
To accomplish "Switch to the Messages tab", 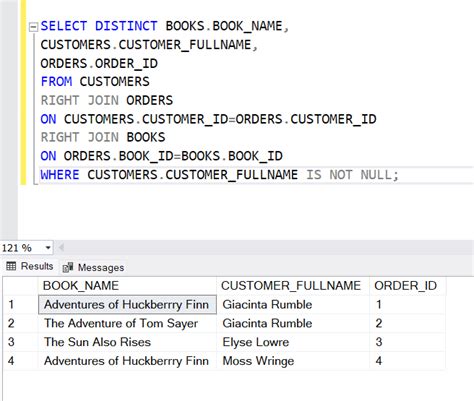I will tap(93, 267).
